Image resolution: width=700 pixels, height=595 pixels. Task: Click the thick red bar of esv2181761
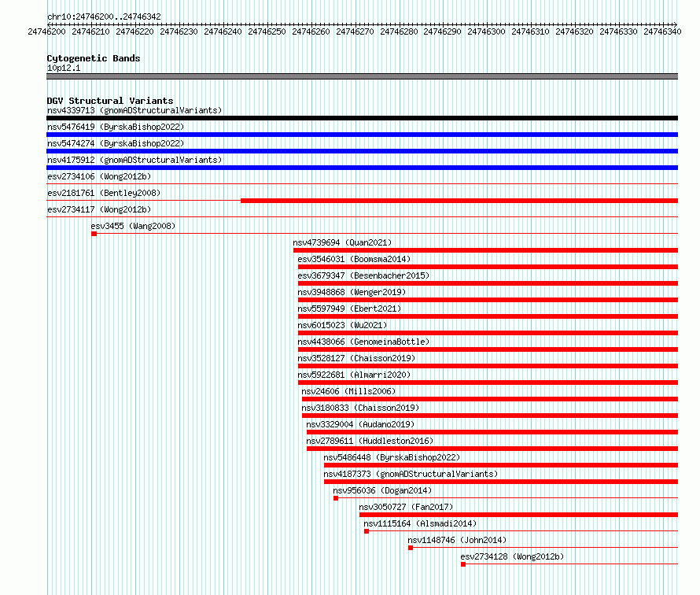[x=459, y=201]
